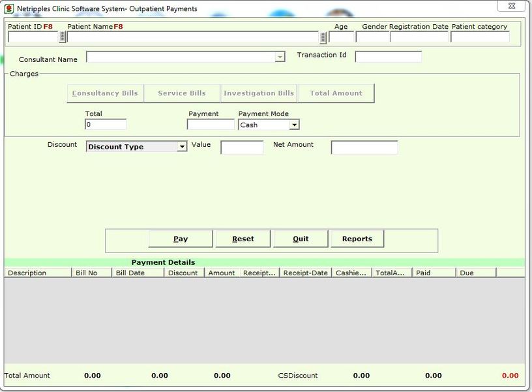Open the Patient Name lookup grip button
Image resolution: width=532 pixels, height=392 pixels.
click(x=323, y=37)
